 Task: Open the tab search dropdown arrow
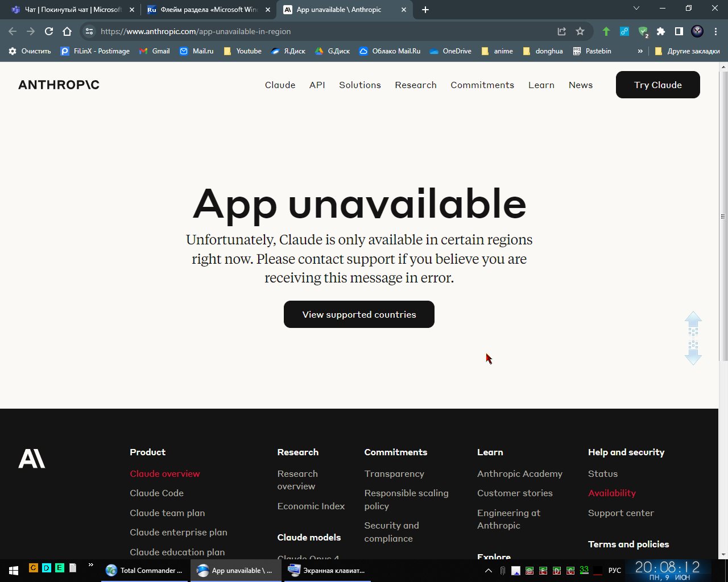[x=636, y=9]
